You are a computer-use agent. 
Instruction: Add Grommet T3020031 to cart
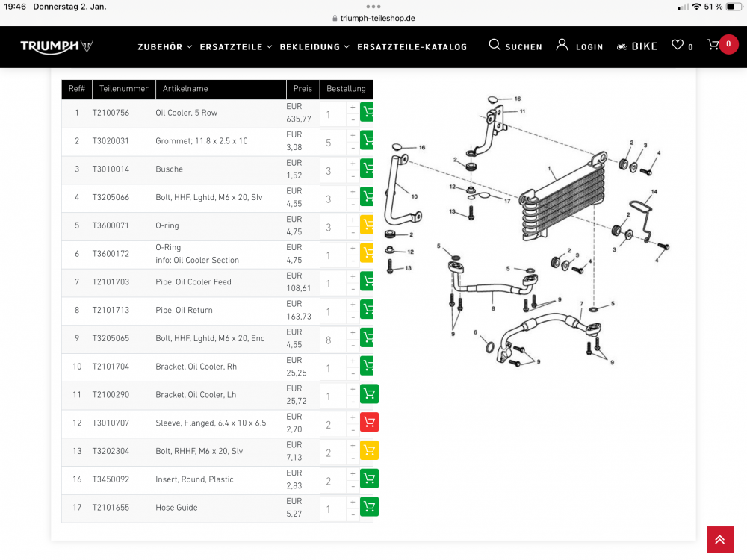pyautogui.click(x=367, y=140)
